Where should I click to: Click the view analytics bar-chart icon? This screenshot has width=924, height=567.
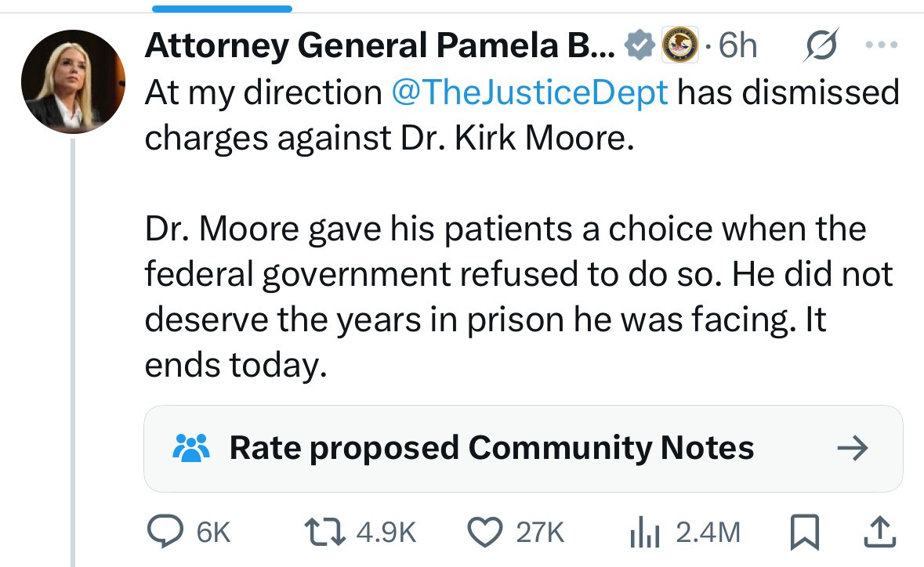click(646, 531)
